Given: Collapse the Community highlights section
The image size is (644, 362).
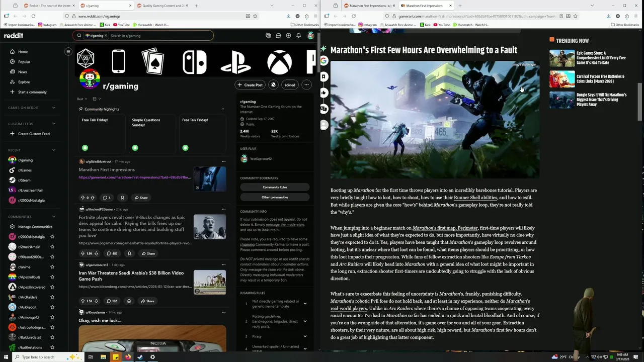Looking at the screenshot, I should tap(223, 109).
